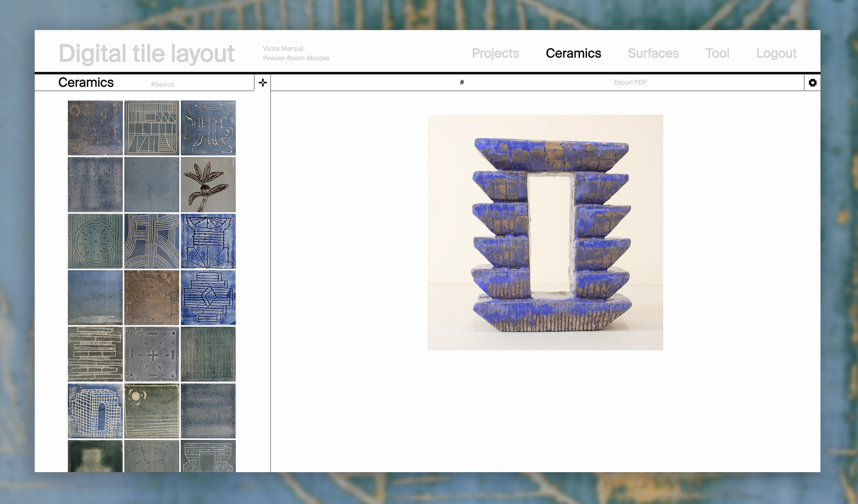858x504 pixels.
Task: Select the blue stepped ceramic sculpture image
Action: (x=545, y=232)
